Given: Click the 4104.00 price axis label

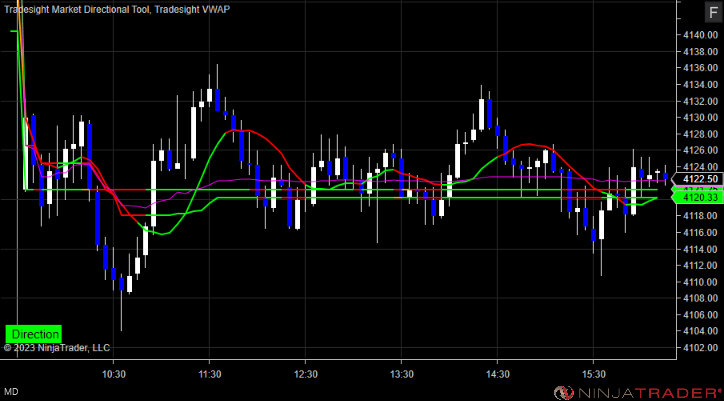Looking at the screenshot, I should point(701,331).
